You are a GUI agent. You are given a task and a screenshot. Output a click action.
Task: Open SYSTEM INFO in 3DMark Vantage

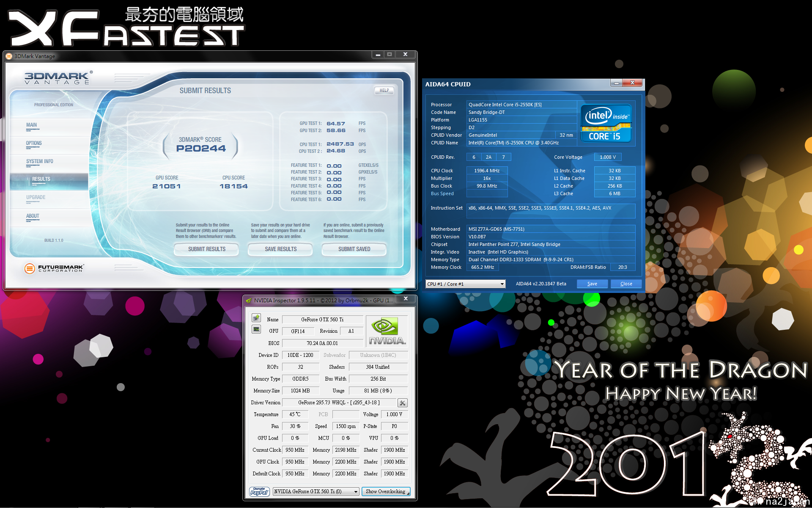tap(40, 161)
